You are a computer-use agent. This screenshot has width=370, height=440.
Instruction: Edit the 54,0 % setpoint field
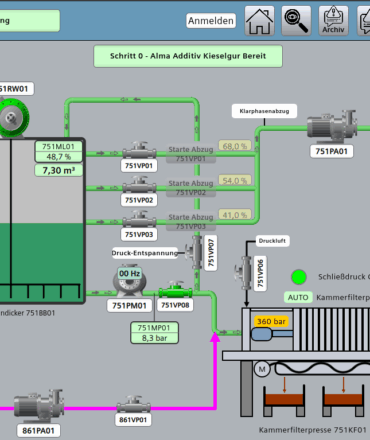235,180
